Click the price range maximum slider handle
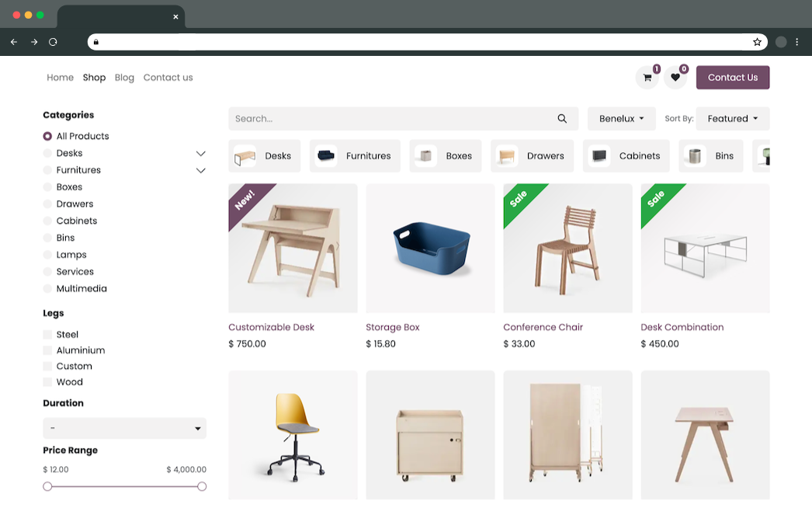The image size is (812, 508). 202,486
